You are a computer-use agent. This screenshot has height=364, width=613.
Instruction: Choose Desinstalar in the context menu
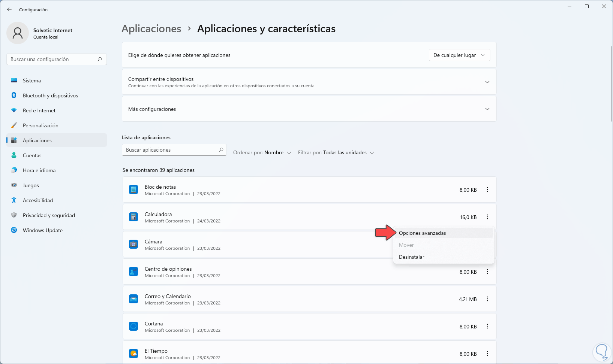tap(412, 257)
